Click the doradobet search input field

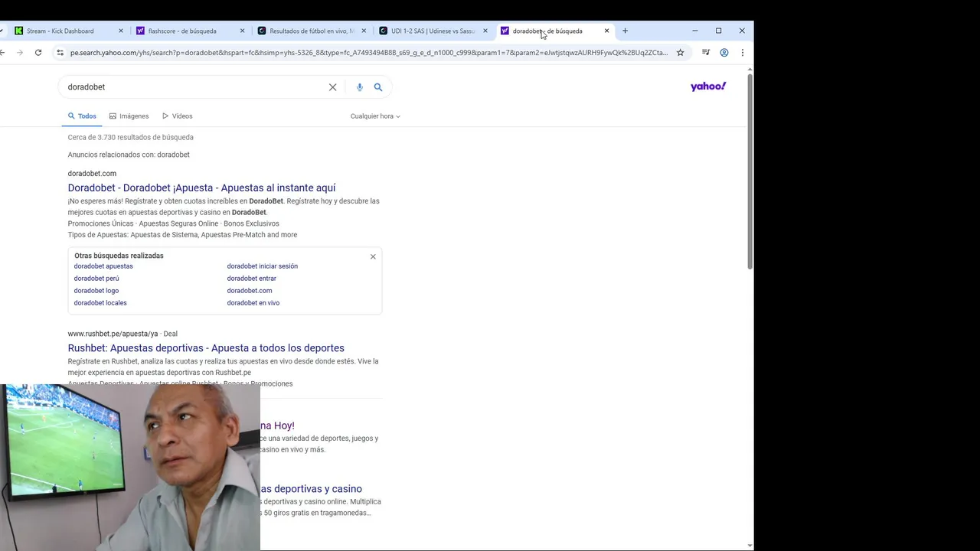coord(191,87)
